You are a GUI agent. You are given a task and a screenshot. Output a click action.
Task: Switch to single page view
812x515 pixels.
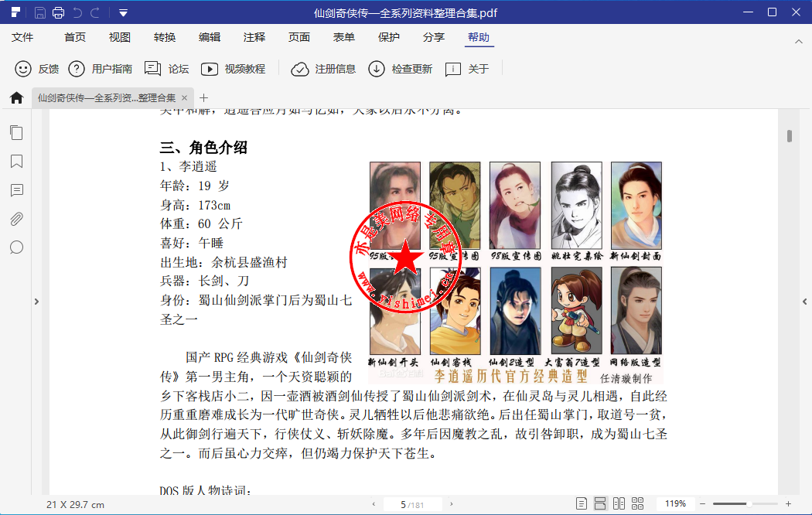coord(582,503)
